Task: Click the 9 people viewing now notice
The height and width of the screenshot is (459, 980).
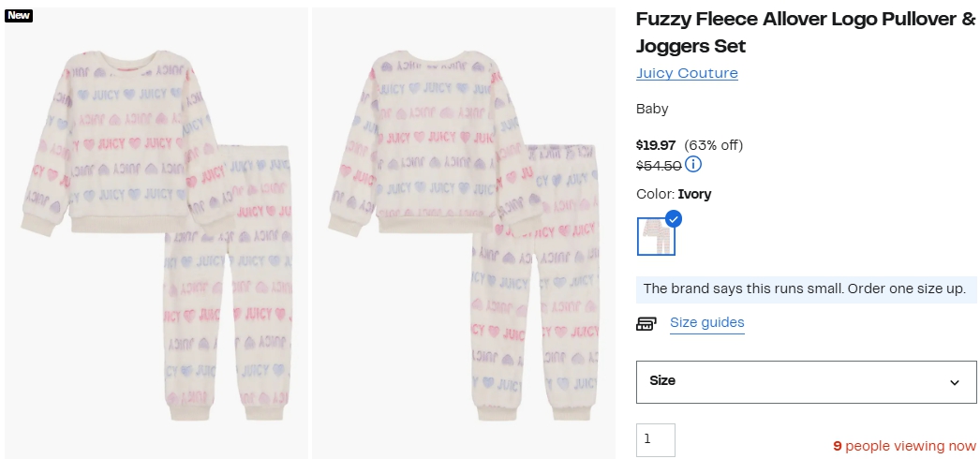Action: [904, 446]
